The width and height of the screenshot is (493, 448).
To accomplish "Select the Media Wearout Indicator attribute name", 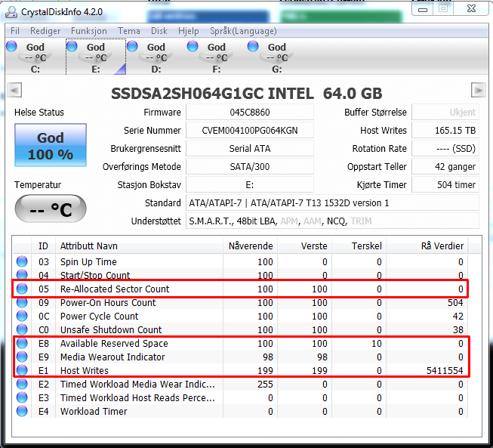I will (x=112, y=357).
